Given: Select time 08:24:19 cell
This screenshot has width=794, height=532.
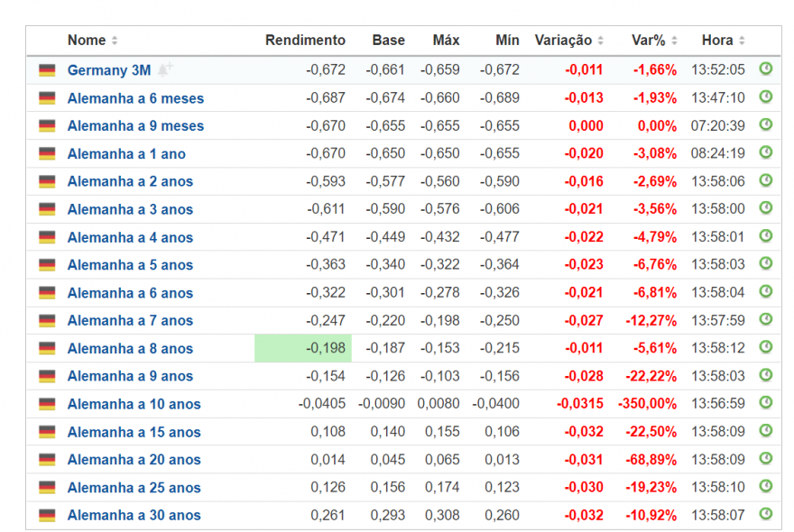Looking at the screenshot, I should [717, 153].
